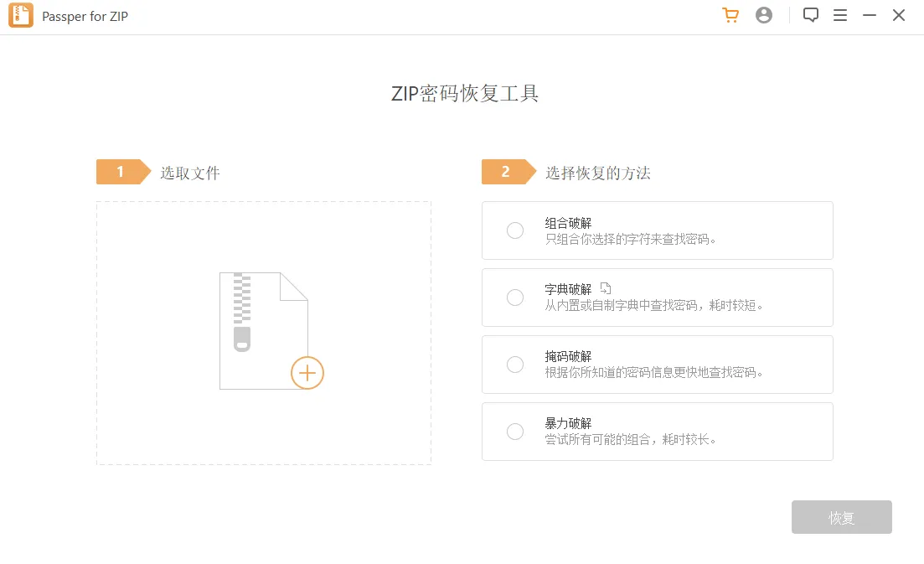The image size is (924, 564).
Task: Click the 字典破解 title text
Action: coord(568,289)
